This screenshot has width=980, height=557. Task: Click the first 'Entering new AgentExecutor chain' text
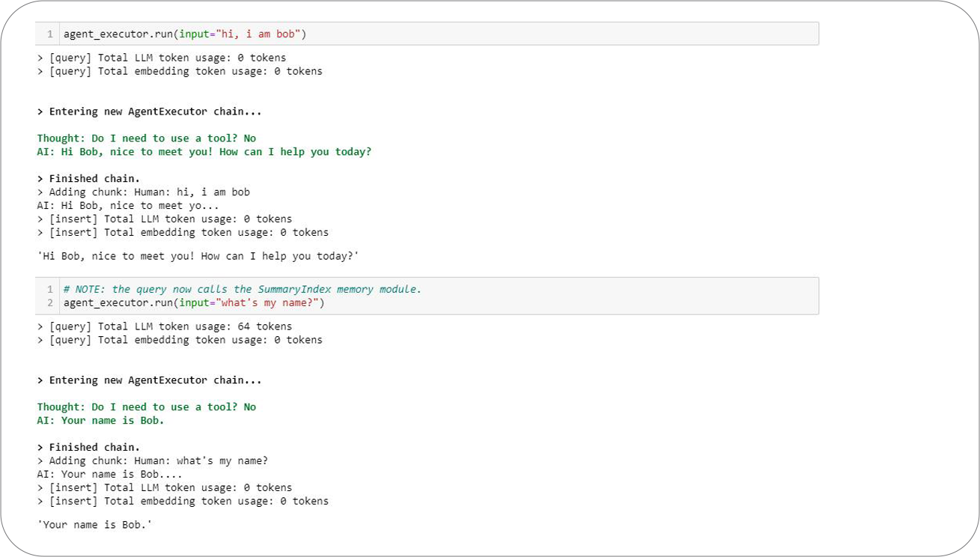click(150, 112)
